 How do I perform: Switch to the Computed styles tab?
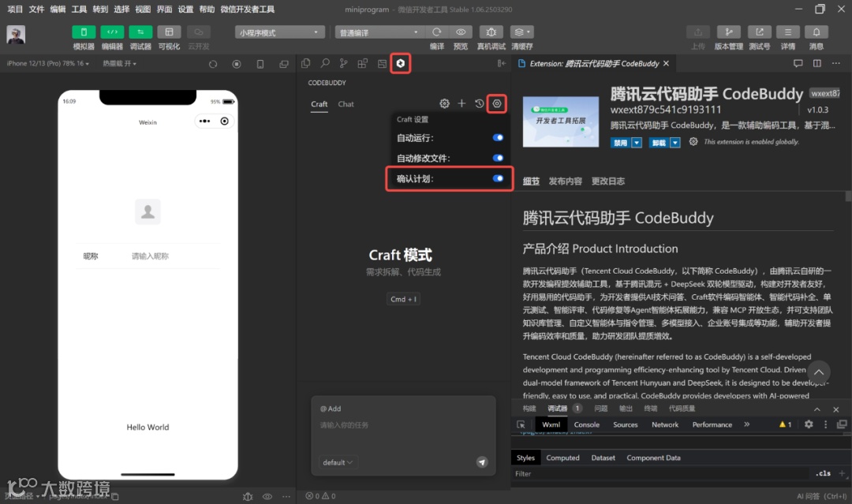[563, 457]
